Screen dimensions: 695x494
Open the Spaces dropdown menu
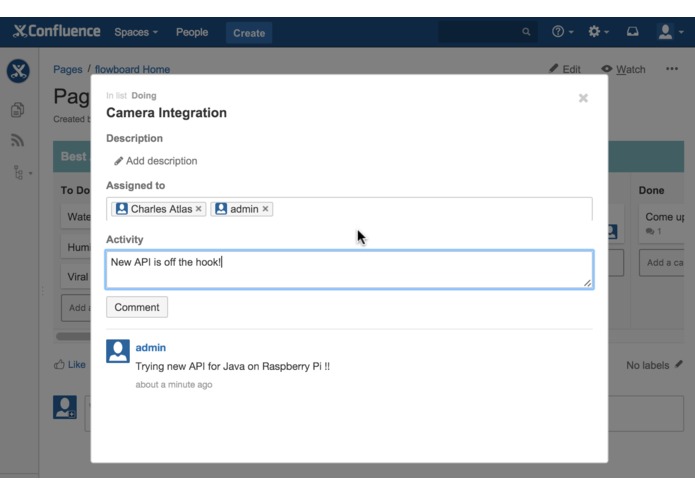(x=136, y=32)
